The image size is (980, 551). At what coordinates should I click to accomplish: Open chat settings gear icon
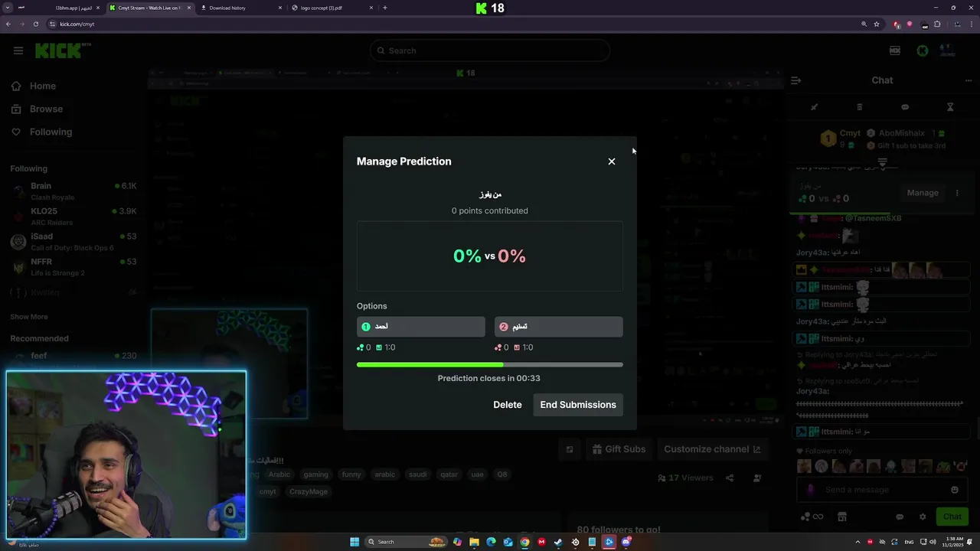[923, 517]
